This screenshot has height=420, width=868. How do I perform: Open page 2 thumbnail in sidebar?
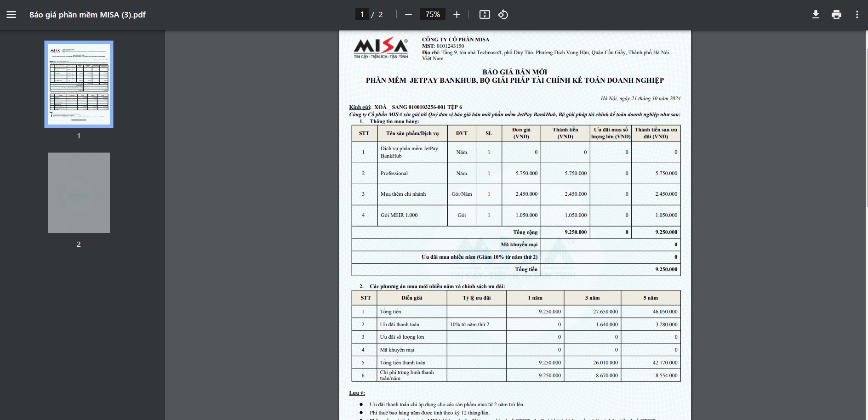[79, 193]
